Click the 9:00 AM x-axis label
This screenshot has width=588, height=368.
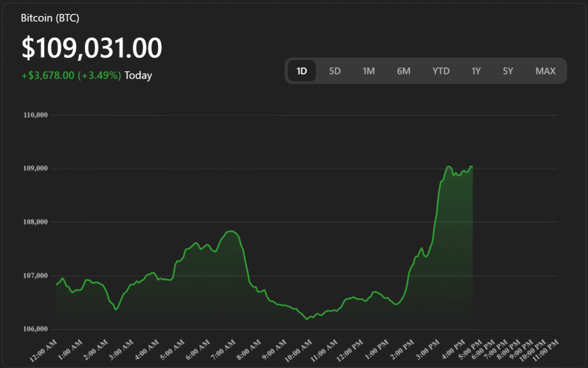tap(274, 350)
